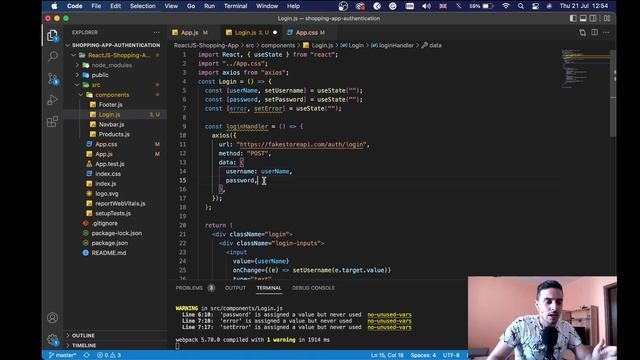Screen dimensions: 640x360
Task: Open the OUTPUT panel tab
Action: pyautogui.click(x=235, y=288)
